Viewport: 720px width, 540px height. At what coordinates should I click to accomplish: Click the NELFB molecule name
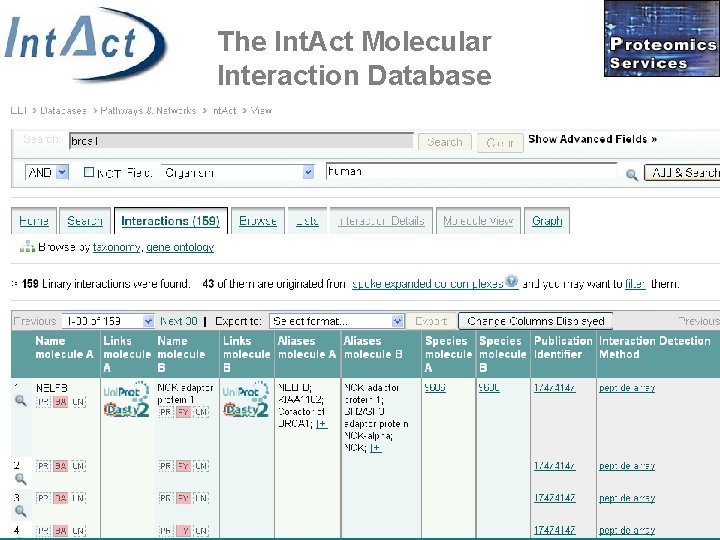(x=51, y=388)
